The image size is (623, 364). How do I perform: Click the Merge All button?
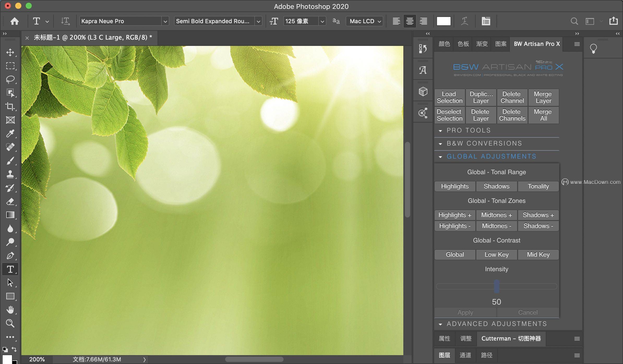click(543, 115)
